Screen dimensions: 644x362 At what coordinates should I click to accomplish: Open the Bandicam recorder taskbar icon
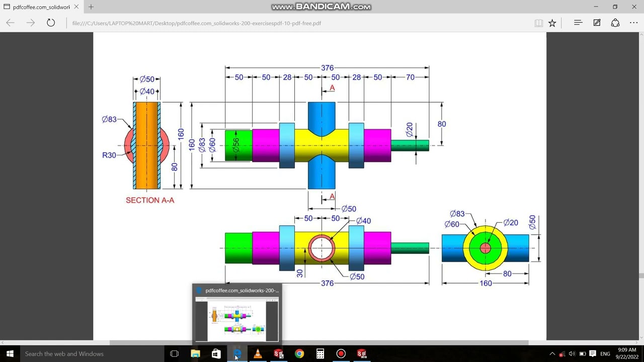tap(341, 353)
